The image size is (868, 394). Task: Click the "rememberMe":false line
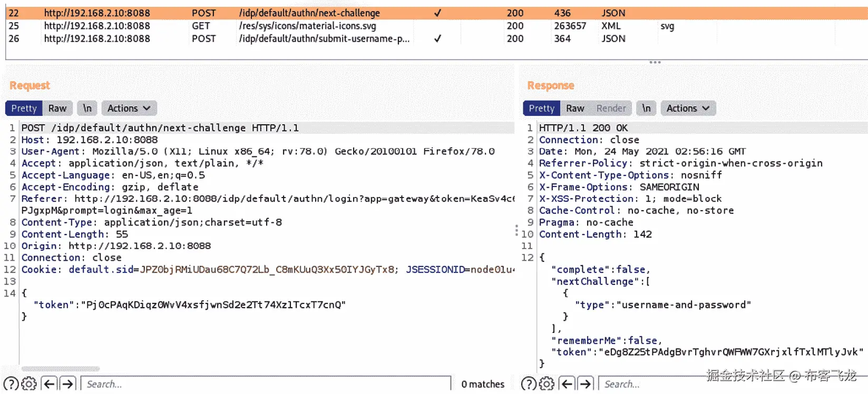[607, 341]
